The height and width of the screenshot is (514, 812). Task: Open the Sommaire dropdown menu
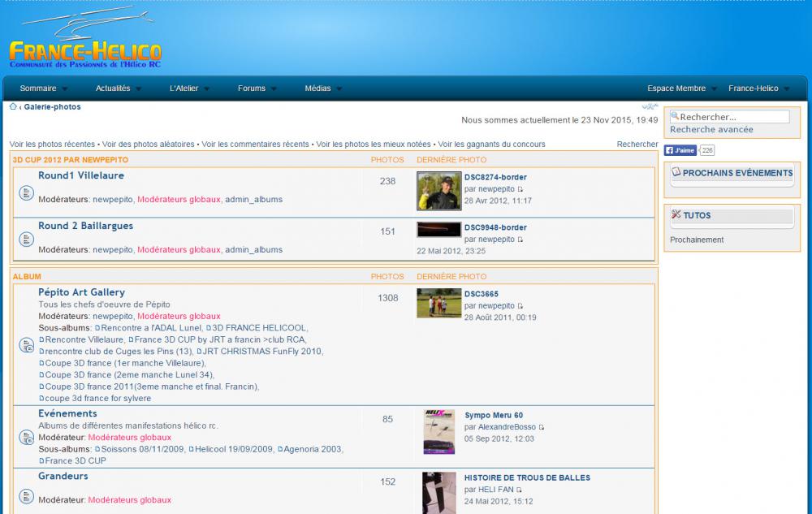click(44, 89)
